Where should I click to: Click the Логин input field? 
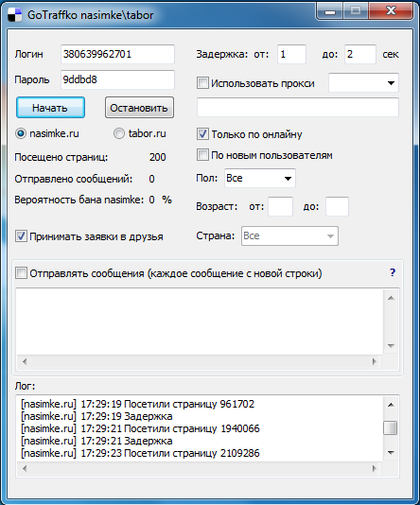pyautogui.click(x=117, y=54)
